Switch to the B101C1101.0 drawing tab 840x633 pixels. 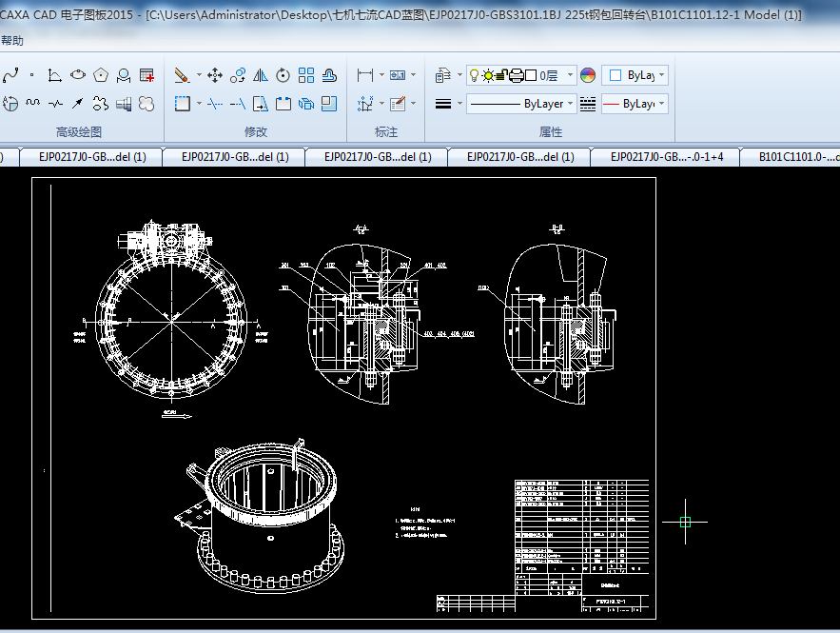click(x=797, y=157)
